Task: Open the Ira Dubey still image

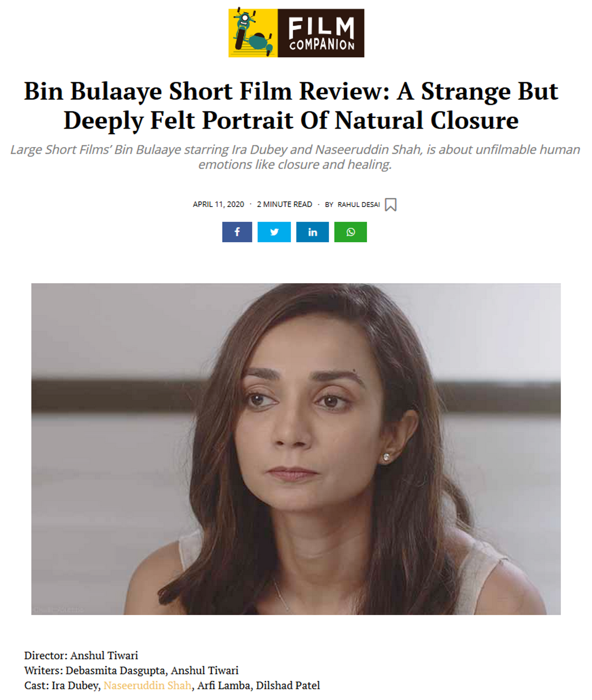Action: click(296, 449)
